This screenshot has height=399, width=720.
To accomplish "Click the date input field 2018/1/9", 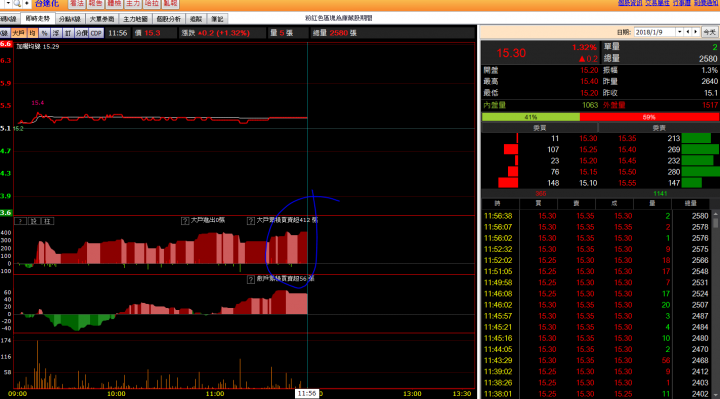I will click(x=655, y=32).
